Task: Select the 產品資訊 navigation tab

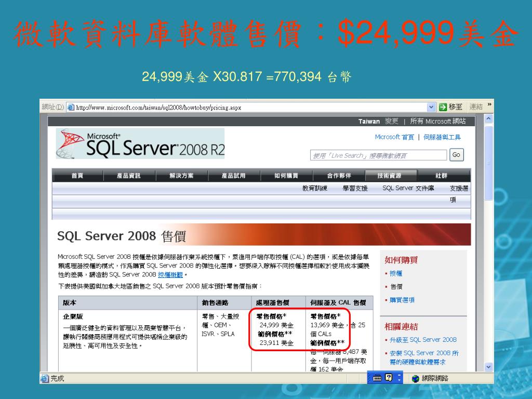Action: 129,176
